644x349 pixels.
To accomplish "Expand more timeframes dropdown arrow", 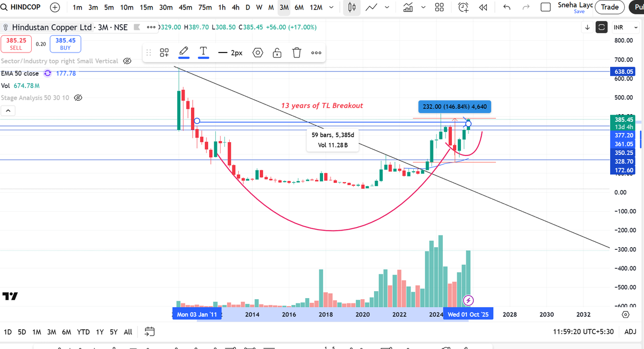I will pos(331,8).
